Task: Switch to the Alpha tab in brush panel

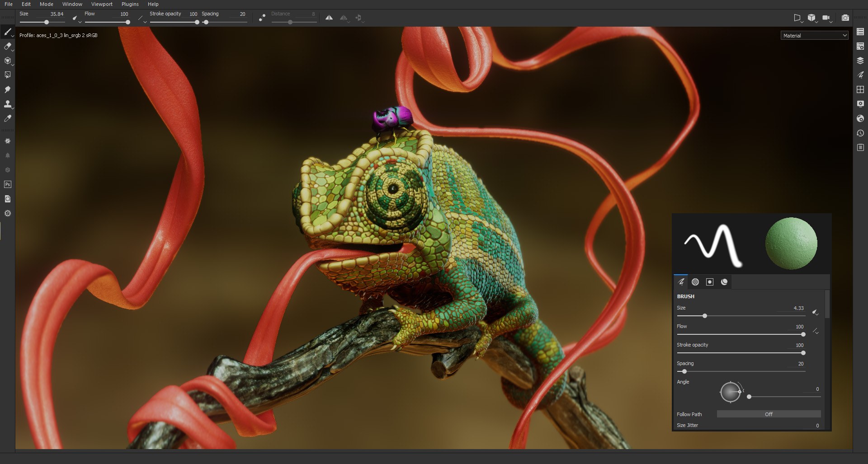Action: 695,282
